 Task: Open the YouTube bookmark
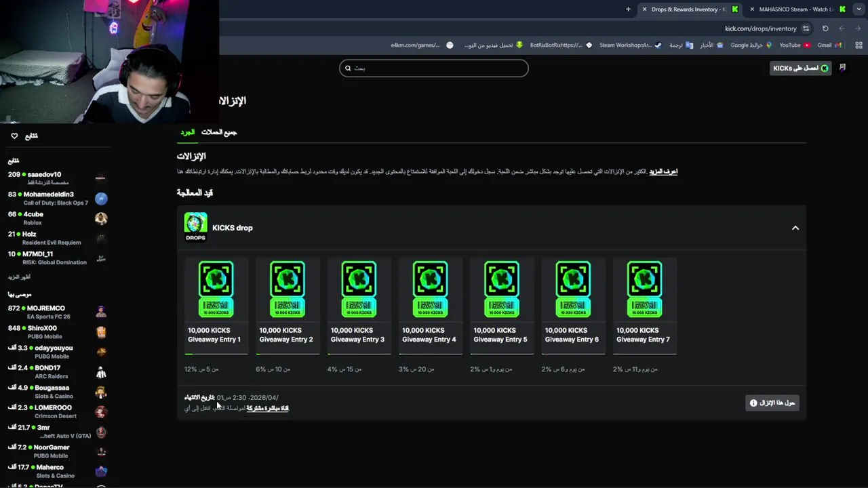click(795, 45)
